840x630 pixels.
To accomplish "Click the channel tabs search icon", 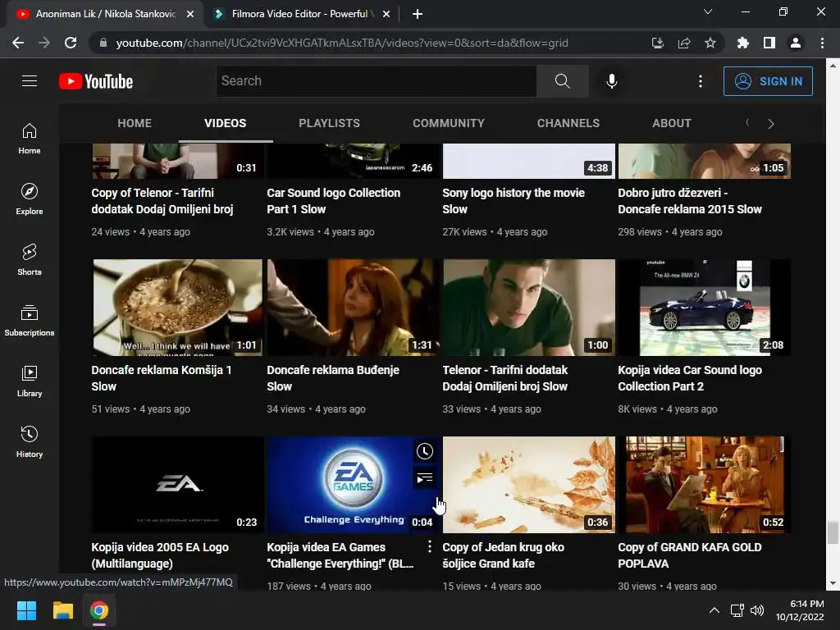I will tap(748, 123).
